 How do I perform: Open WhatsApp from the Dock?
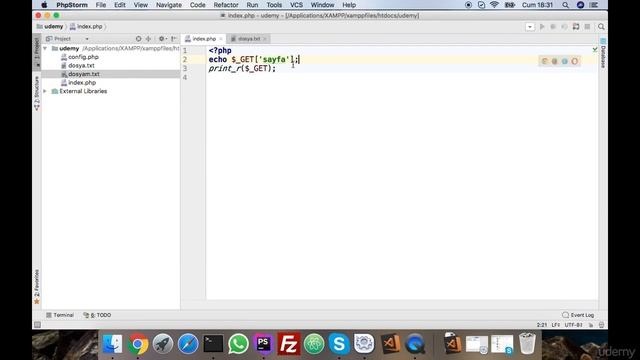238,344
